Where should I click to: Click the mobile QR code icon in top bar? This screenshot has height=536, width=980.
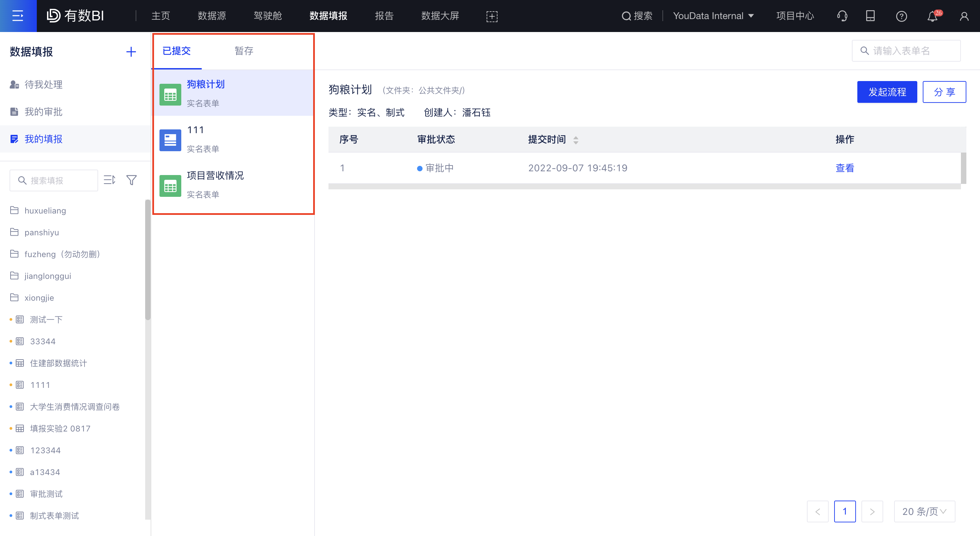(870, 16)
